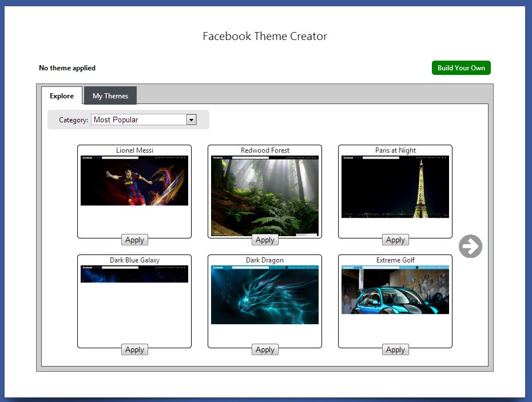
Task: Open the Lionel Messi theme thumbnail
Action: (x=134, y=181)
